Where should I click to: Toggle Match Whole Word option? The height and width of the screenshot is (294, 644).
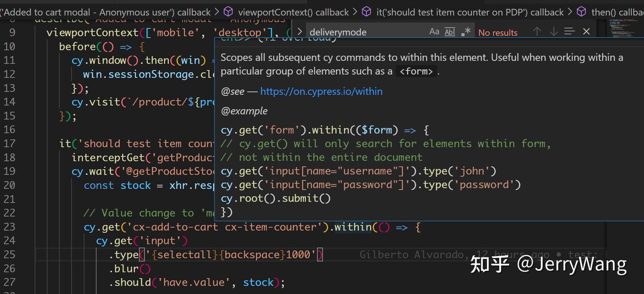click(x=450, y=32)
